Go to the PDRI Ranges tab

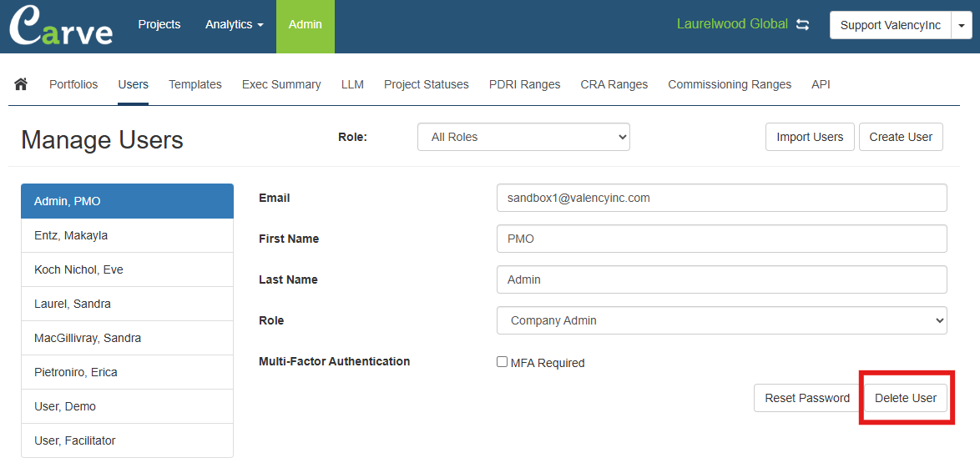[524, 84]
